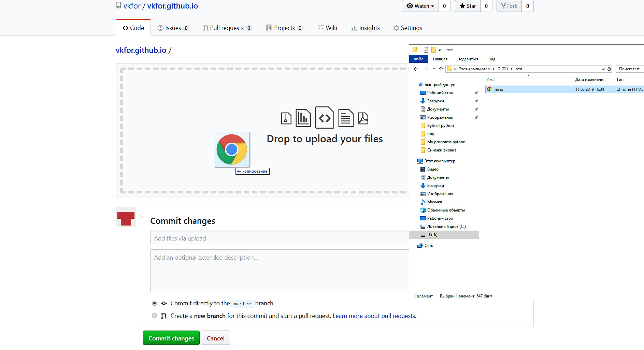Click the Watch eye button
This screenshot has width=644, height=350.
[x=420, y=6]
